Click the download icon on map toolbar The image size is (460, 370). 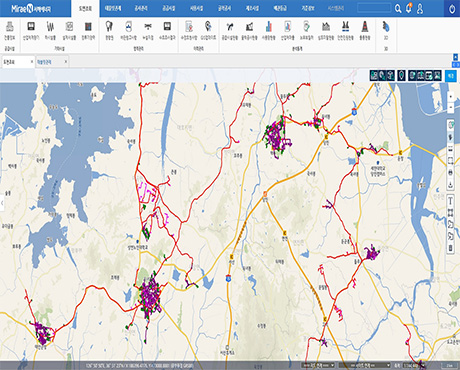tap(450, 184)
